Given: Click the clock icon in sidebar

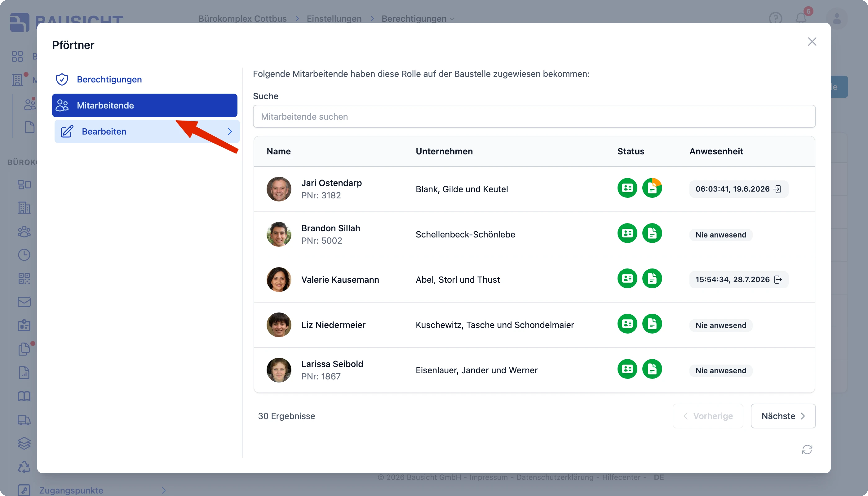Looking at the screenshot, I should point(24,255).
